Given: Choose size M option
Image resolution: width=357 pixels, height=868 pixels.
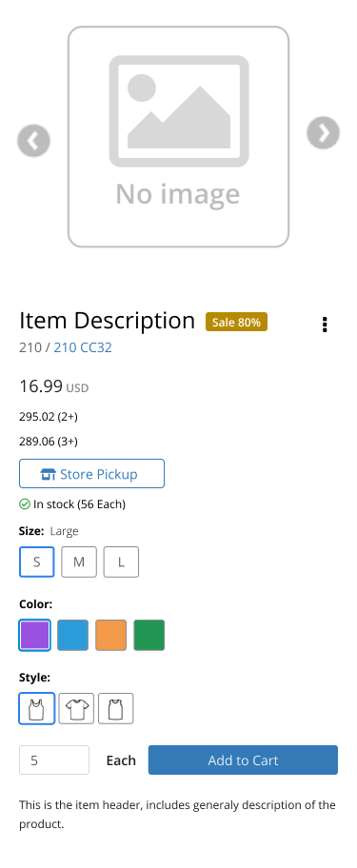Looking at the screenshot, I should tap(79, 562).
